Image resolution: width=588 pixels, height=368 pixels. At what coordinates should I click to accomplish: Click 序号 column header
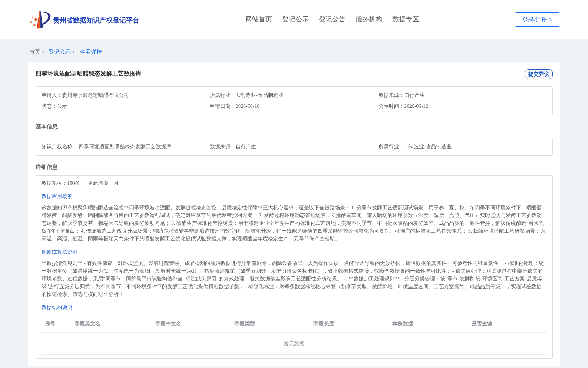coord(50,323)
